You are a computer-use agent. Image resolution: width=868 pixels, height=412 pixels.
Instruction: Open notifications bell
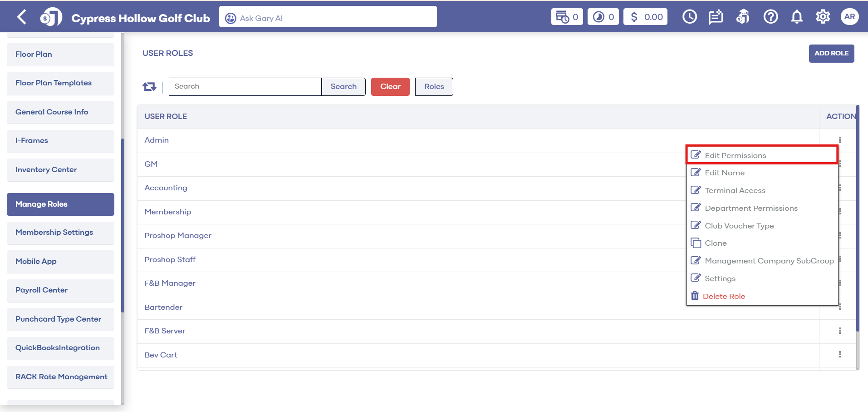click(x=796, y=17)
